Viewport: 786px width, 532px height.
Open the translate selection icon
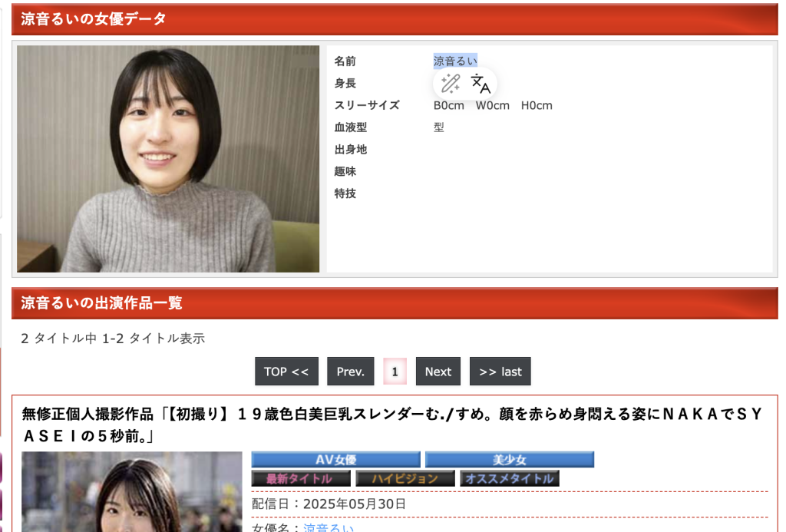coord(481,84)
